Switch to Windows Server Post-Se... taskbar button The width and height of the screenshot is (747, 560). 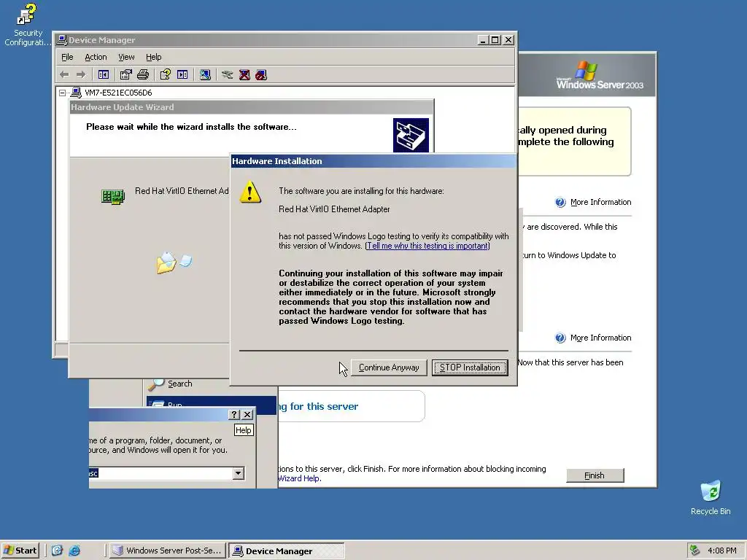(x=167, y=551)
